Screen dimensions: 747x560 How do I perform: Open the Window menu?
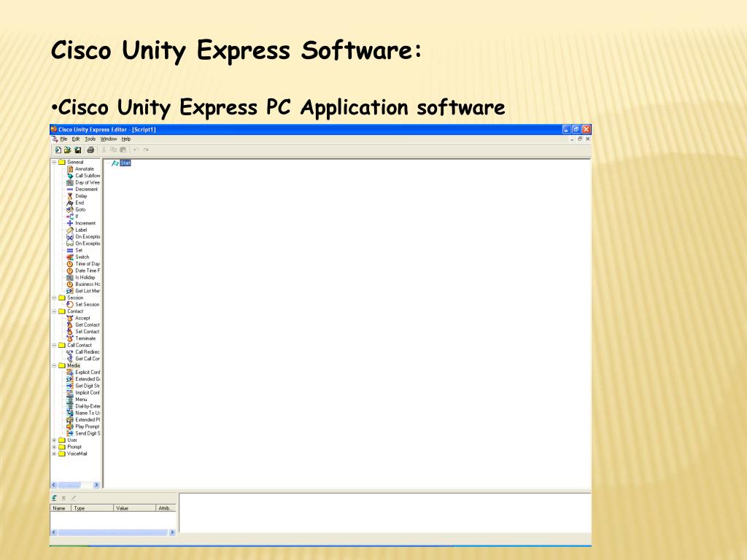[x=109, y=139]
